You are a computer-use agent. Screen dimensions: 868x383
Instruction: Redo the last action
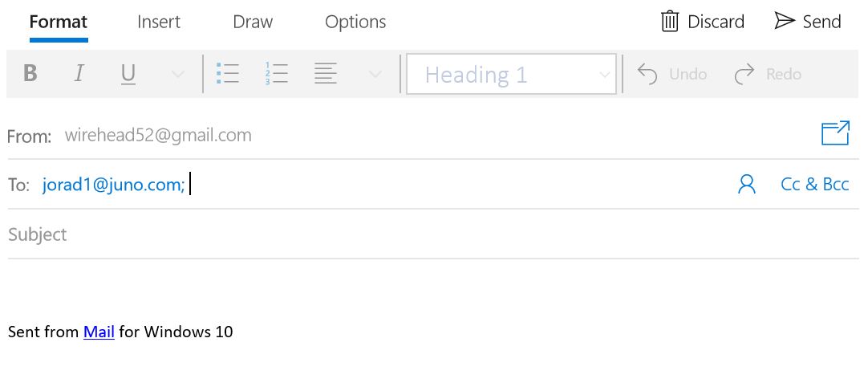pyautogui.click(x=768, y=75)
